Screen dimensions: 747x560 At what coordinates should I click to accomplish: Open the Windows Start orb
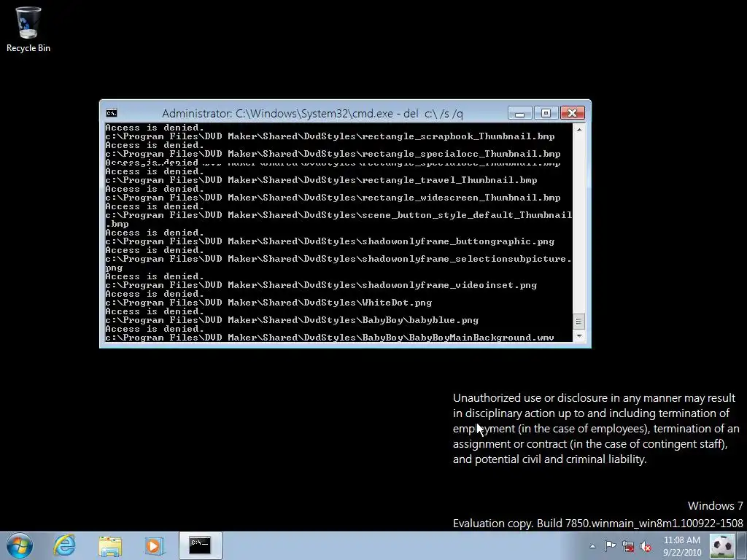19,545
